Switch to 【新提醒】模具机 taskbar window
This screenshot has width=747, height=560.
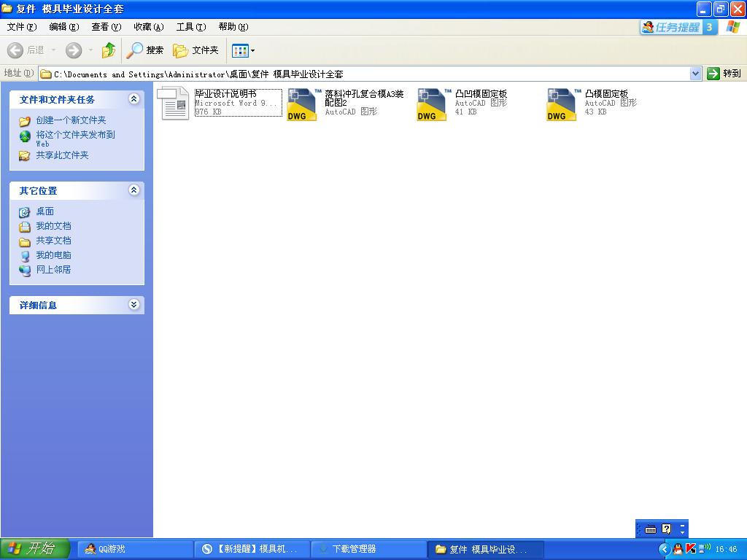[x=252, y=549]
